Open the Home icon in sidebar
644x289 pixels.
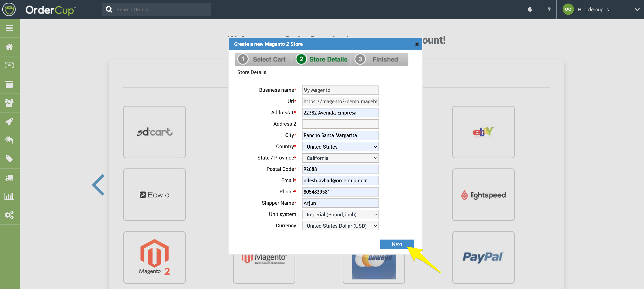pyautogui.click(x=9, y=47)
